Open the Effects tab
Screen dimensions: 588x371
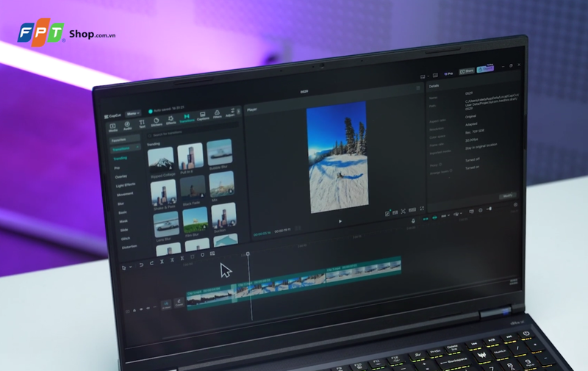click(171, 120)
